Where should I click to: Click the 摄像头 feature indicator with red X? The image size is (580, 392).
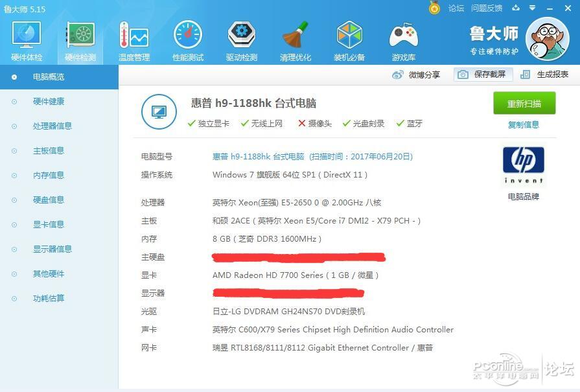[x=315, y=124]
